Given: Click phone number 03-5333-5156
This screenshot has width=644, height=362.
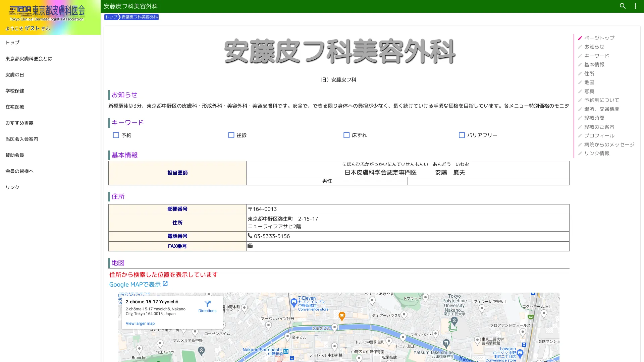Looking at the screenshot, I should tap(272, 236).
